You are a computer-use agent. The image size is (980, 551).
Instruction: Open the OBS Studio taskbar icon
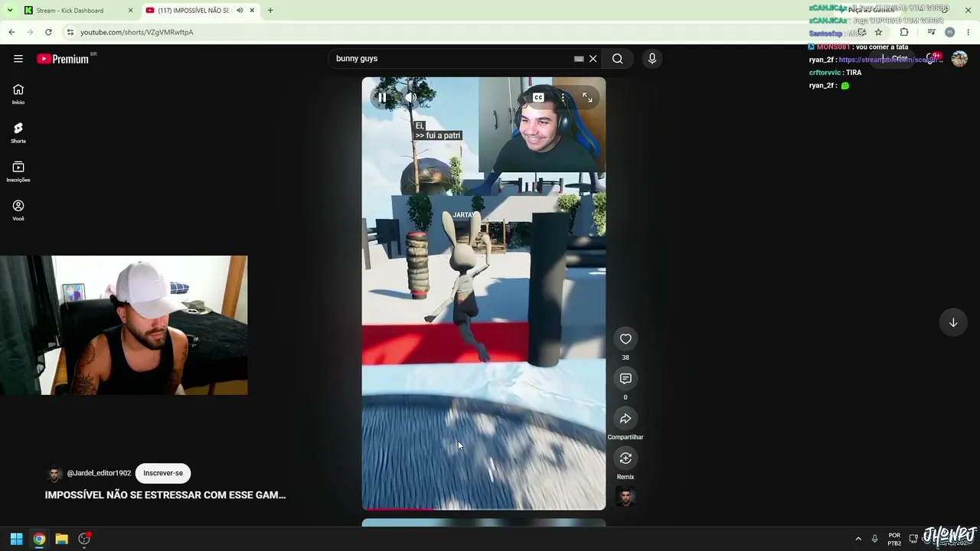coord(84,539)
